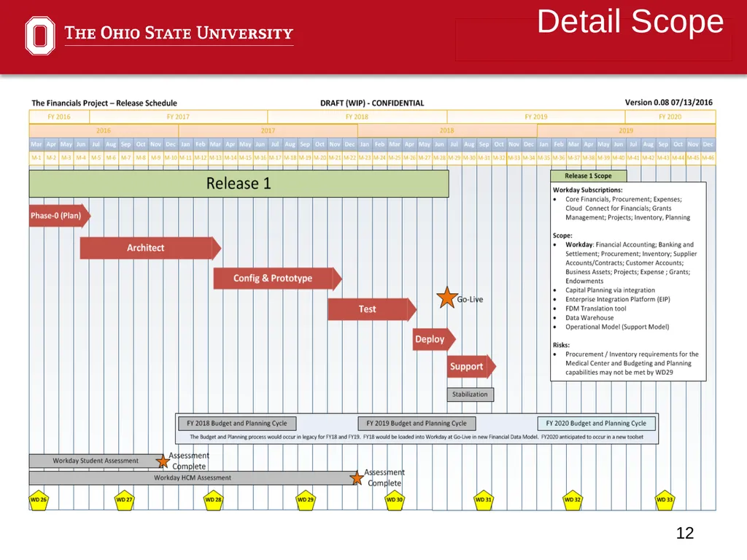Click the 'Go-Live' label text
Image resolution: width=747 pixels, height=560 pixels.
(470, 300)
